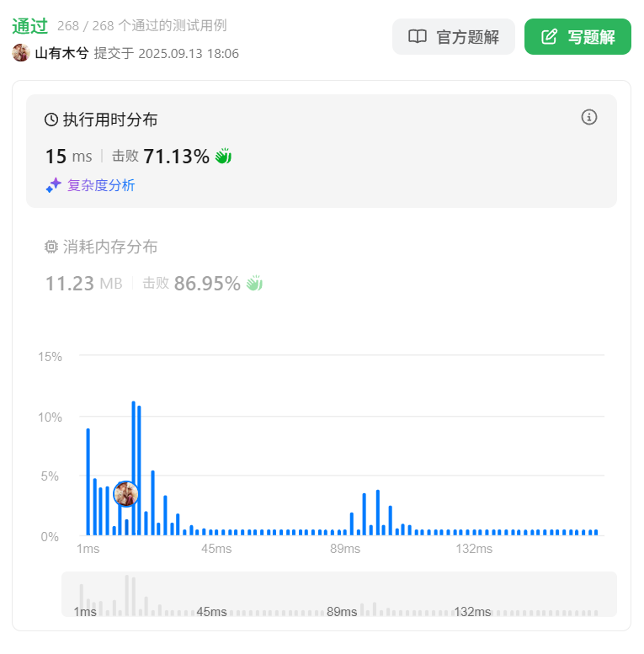
Task: Click the clock icon next to 执行用时分布
Action: (x=51, y=120)
